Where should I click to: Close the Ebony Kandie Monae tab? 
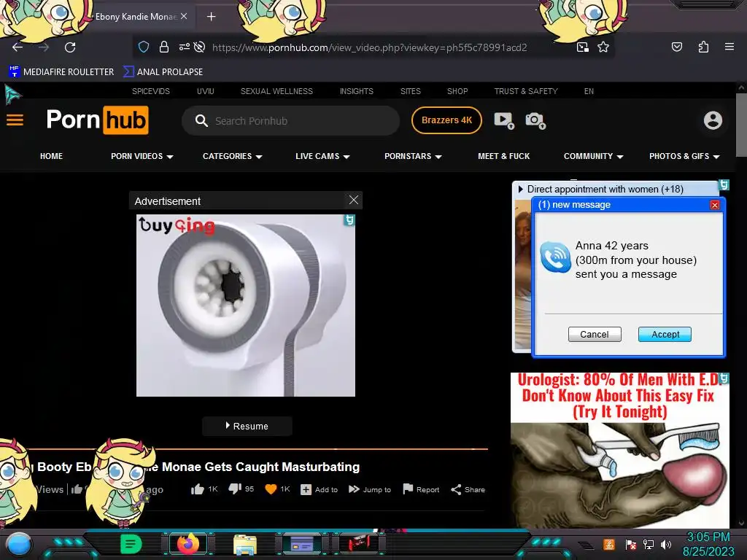[184, 16]
